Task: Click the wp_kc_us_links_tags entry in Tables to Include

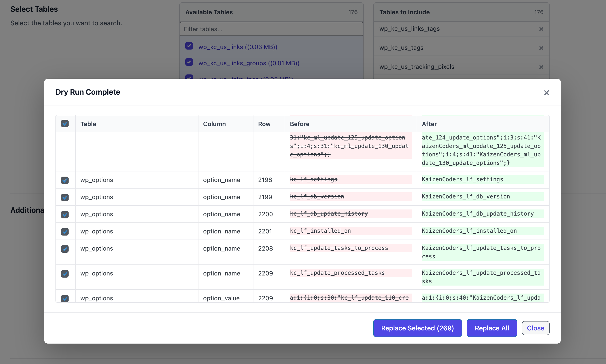Action: tap(409, 29)
